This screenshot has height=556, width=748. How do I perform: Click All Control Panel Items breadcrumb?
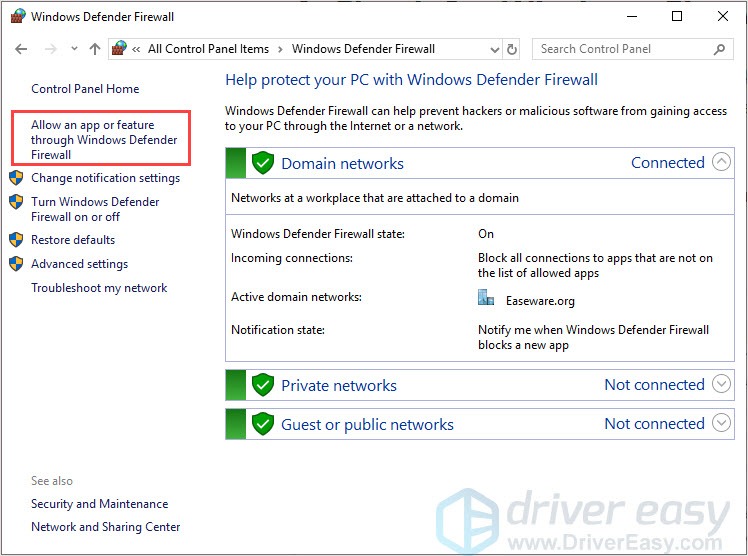coord(208,49)
